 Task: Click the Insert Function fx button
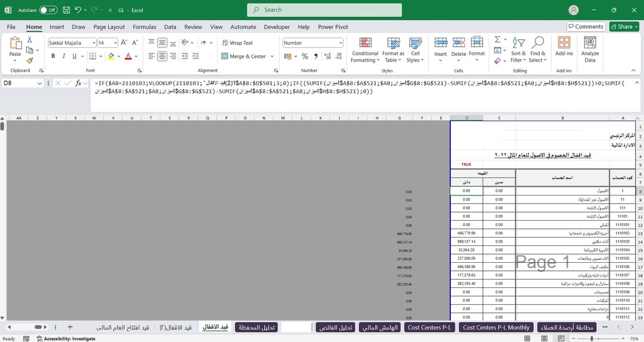(78, 84)
